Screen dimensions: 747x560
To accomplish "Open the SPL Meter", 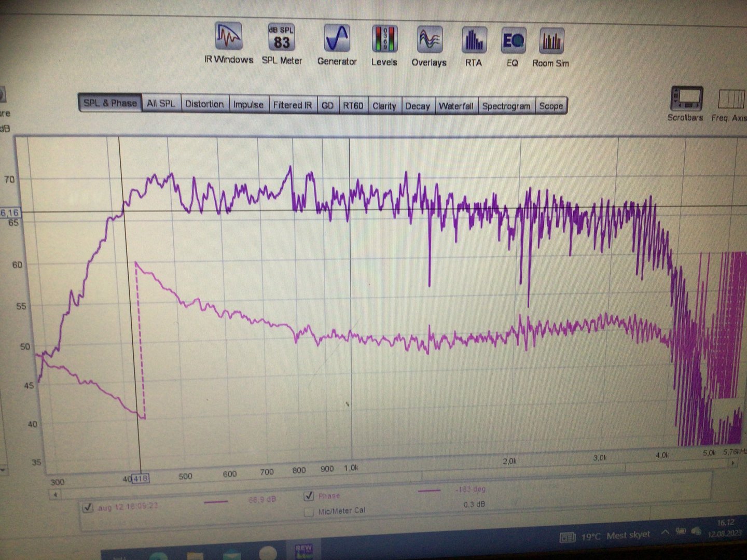I will click(282, 44).
